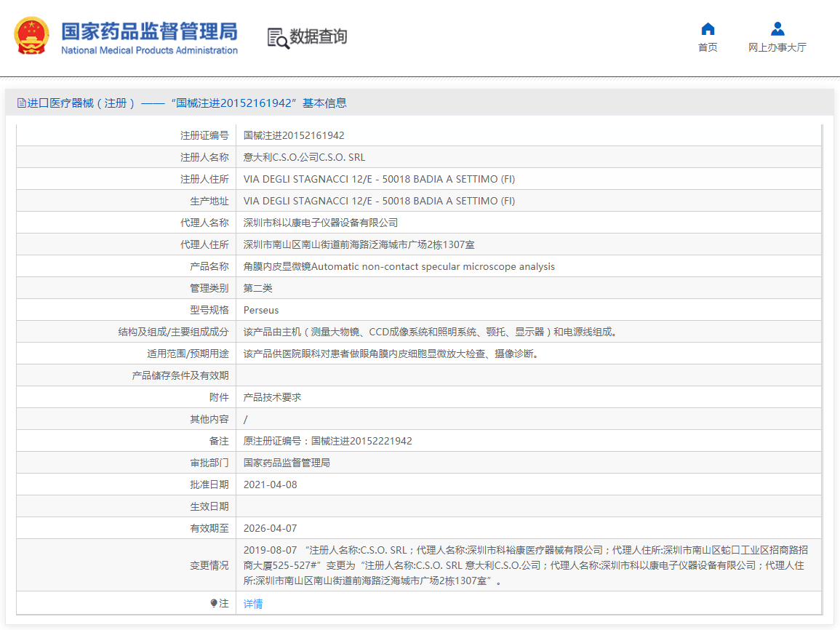Click the National Medical Products Administration subtitle
The image size is (840, 630).
tap(149, 50)
